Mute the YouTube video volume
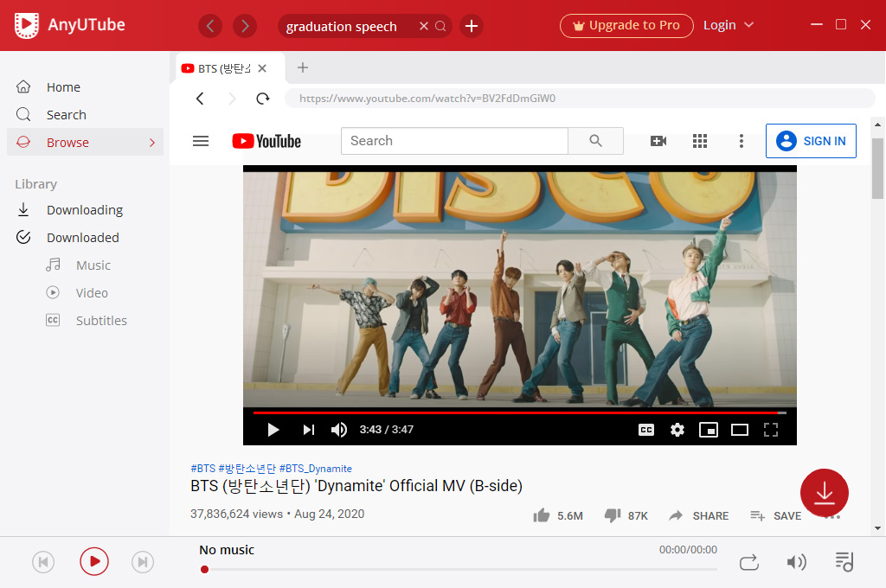The height and width of the screenshot is (588, 886). click(339, 430)
